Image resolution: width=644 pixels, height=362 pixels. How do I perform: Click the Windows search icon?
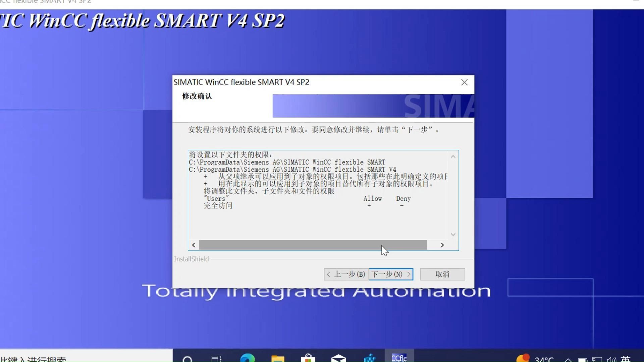pos(187,358)
